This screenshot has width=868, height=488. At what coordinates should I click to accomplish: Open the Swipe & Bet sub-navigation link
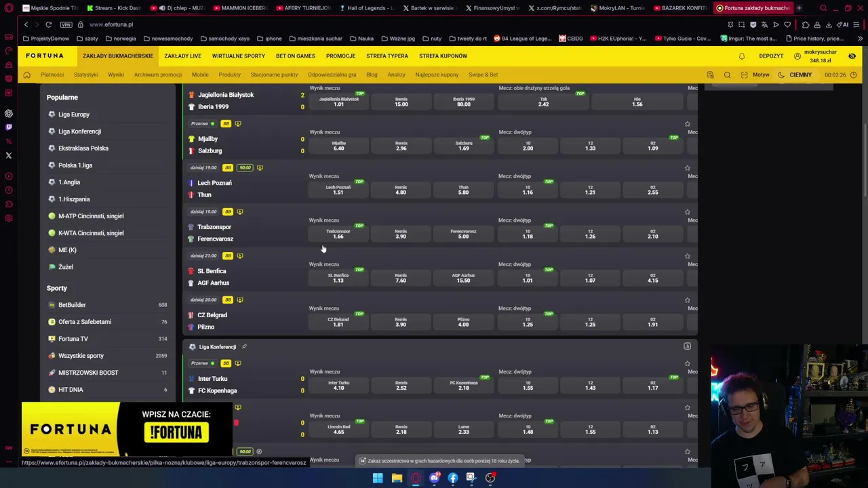click(x=483, y=75)
